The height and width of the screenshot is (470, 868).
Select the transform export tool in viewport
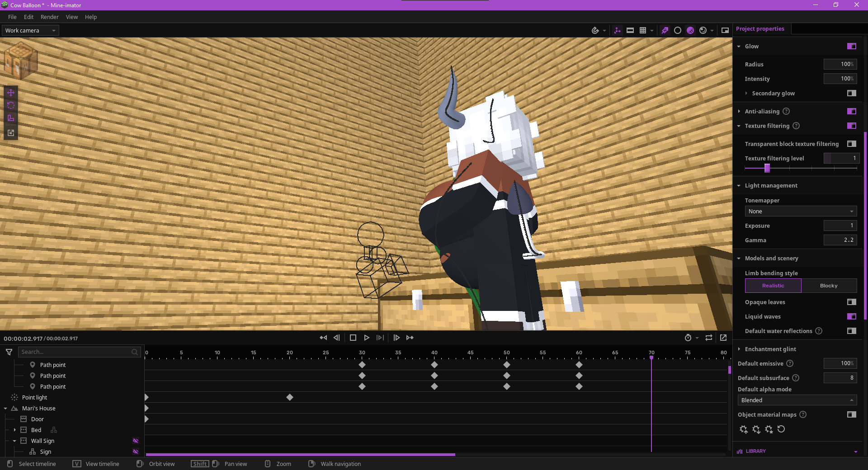click(11, 133)
